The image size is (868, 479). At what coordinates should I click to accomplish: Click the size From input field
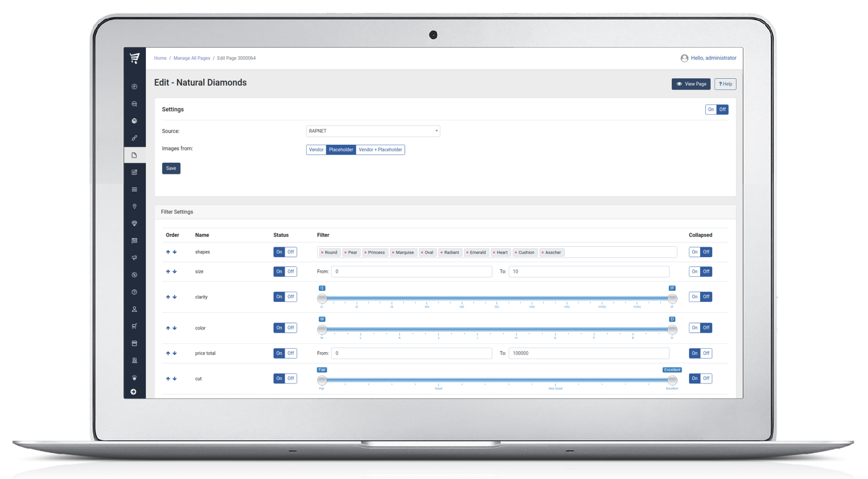coord(411,272)
